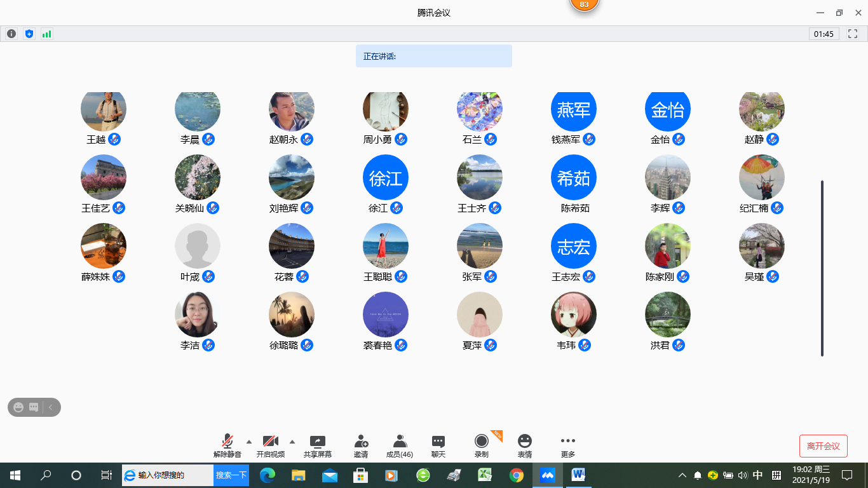
Task: Expand the audio options arrow beside 解除静音
Action: pos(249,442)
